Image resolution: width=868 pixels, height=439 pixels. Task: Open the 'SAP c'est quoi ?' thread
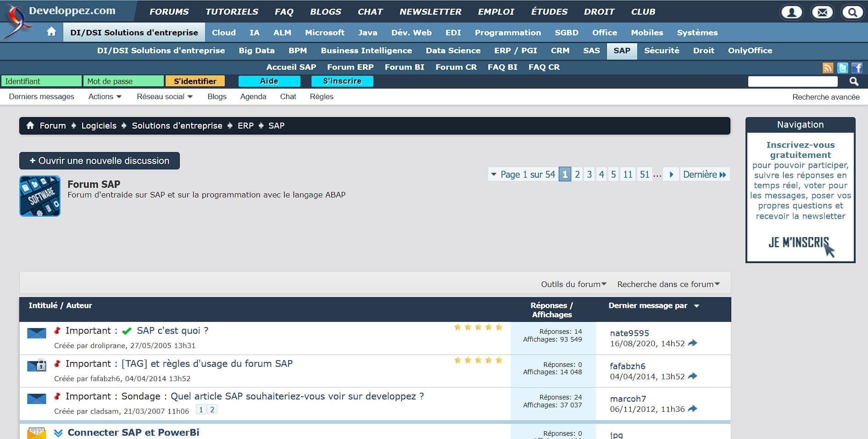[x=172, y=331]
